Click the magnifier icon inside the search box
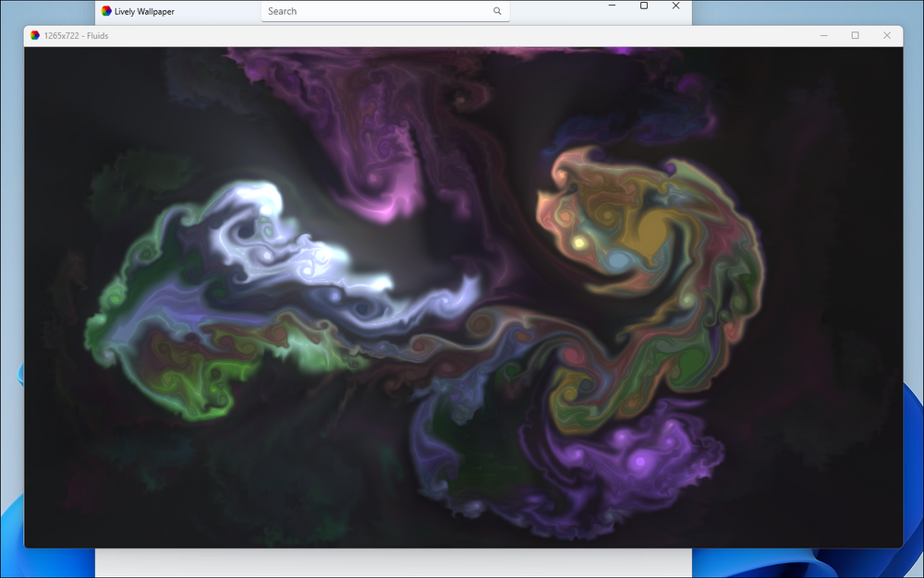Screen dimensions: 924x578 tap(497, 11)
